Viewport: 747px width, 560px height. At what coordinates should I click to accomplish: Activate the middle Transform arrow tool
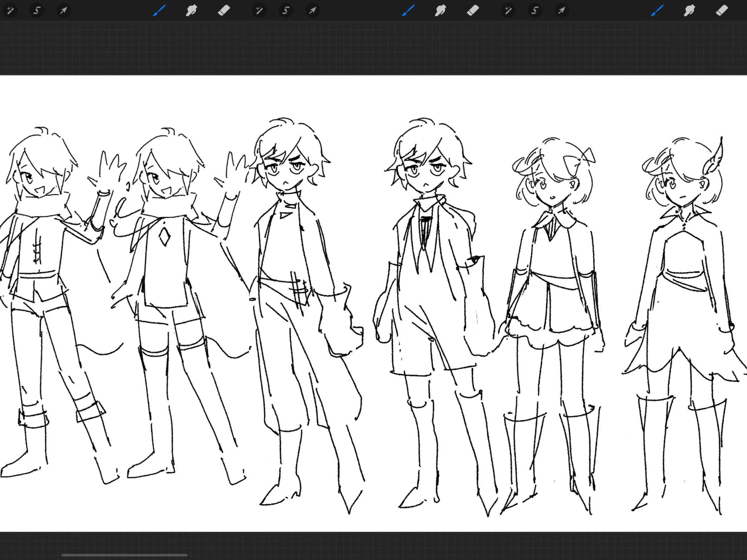(313, 10)
